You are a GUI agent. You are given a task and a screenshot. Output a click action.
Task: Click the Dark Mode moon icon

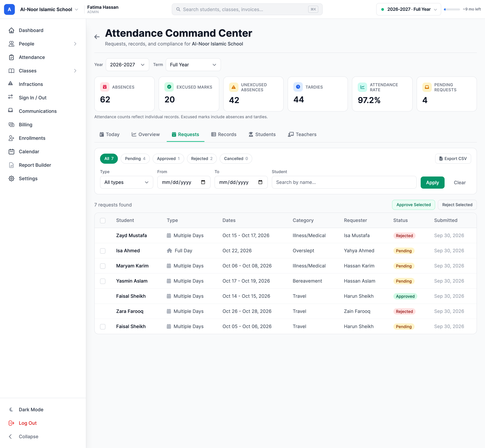[x=11, y=409]
